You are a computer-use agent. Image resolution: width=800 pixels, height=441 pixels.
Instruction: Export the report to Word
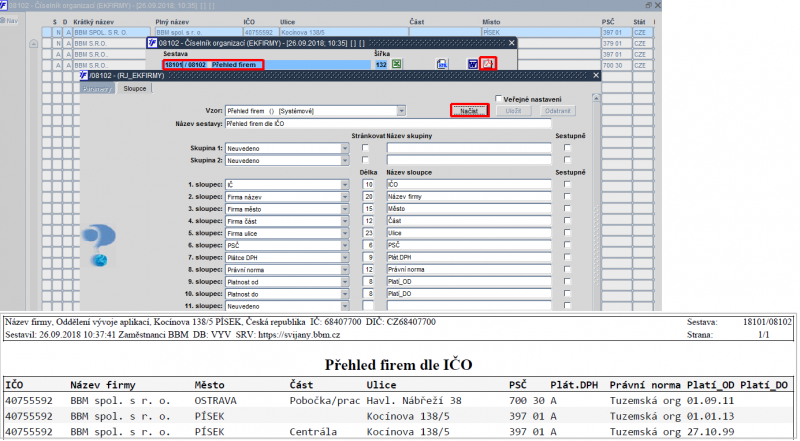pyautogui.click(x=473, y=64)
